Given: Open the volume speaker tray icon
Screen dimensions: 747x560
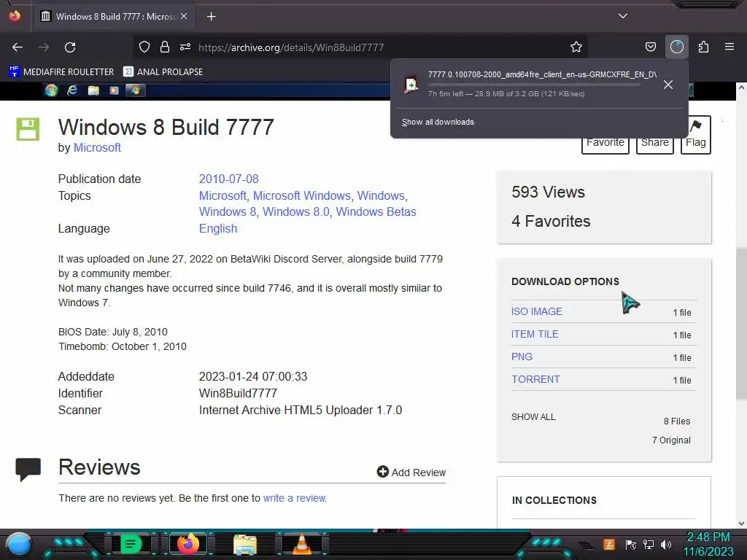Looking at the screenshot, I should click(666, 544).
